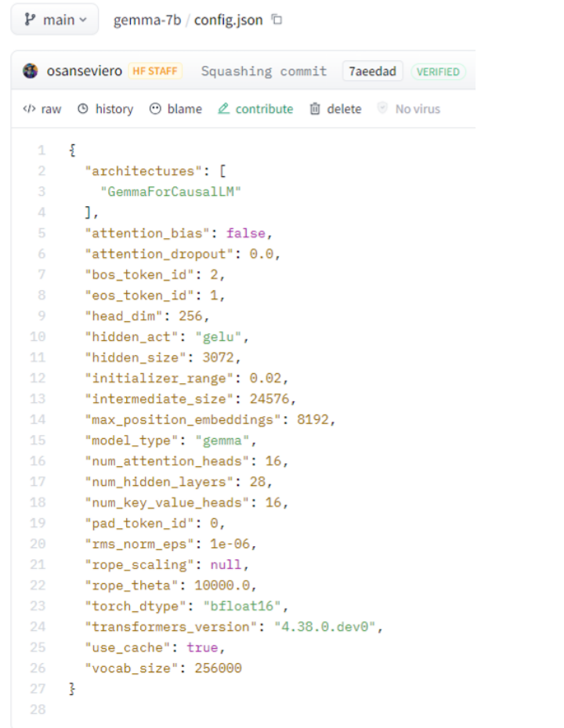Open the blame view
Viewport: 564px width, 728px height.
pyautogui.click(x=175, y=109)
